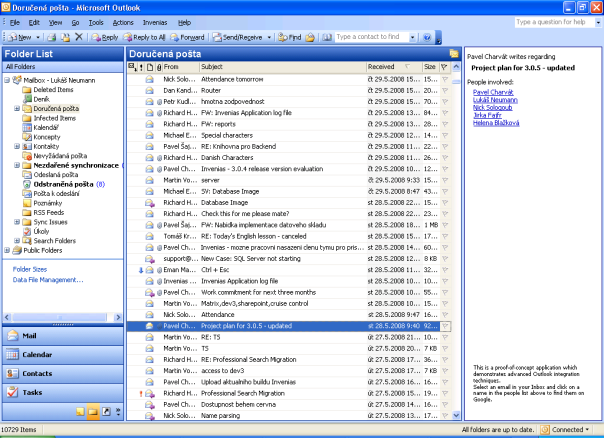This screenshot has height=438, width=604.
Task: Open the Invenias menu
Action: pos(155,23)
